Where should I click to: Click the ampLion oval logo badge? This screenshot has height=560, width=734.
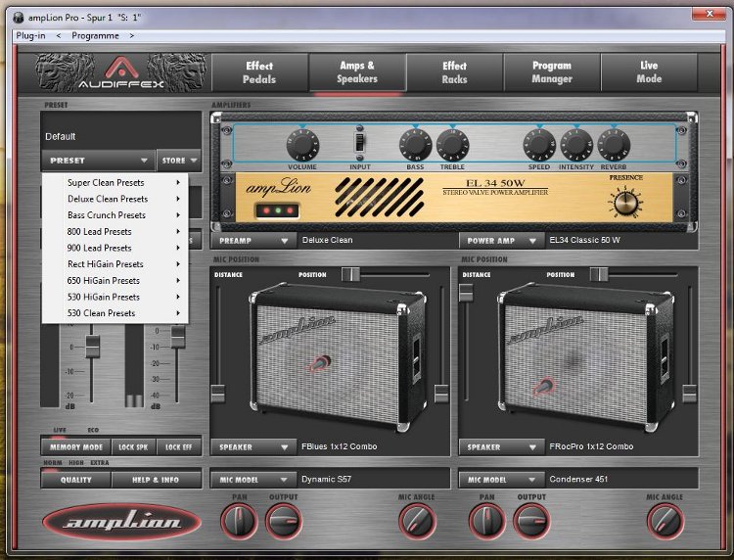[x=121, y=522]
